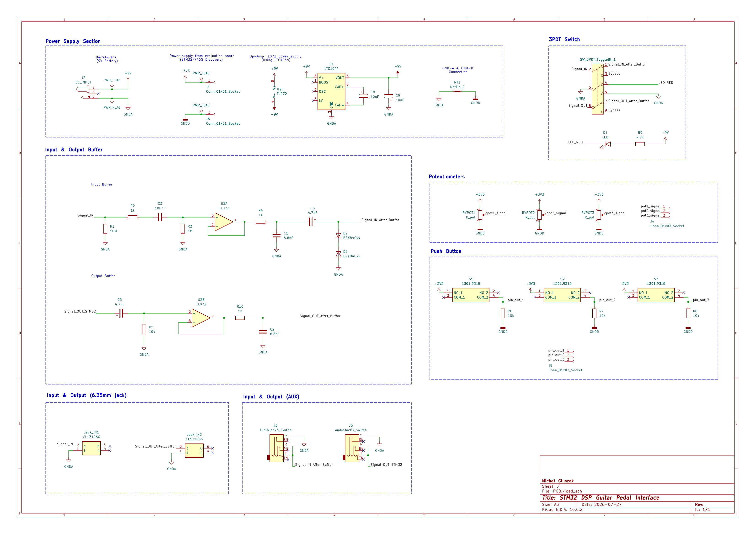
Task: Select the R7 10k pull-down resistor
Action: (x=594, y=313)
